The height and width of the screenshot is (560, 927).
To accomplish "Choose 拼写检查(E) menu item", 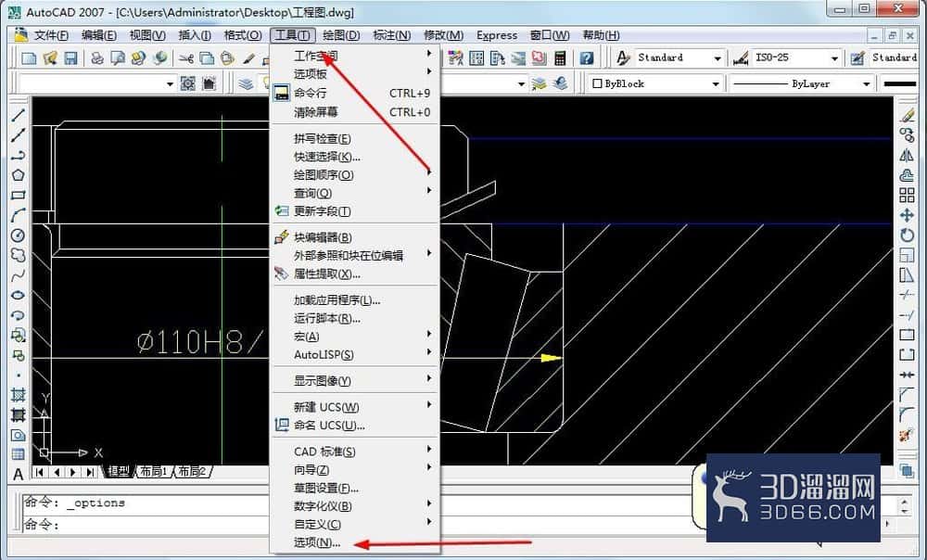I will [x=355, y=138].
